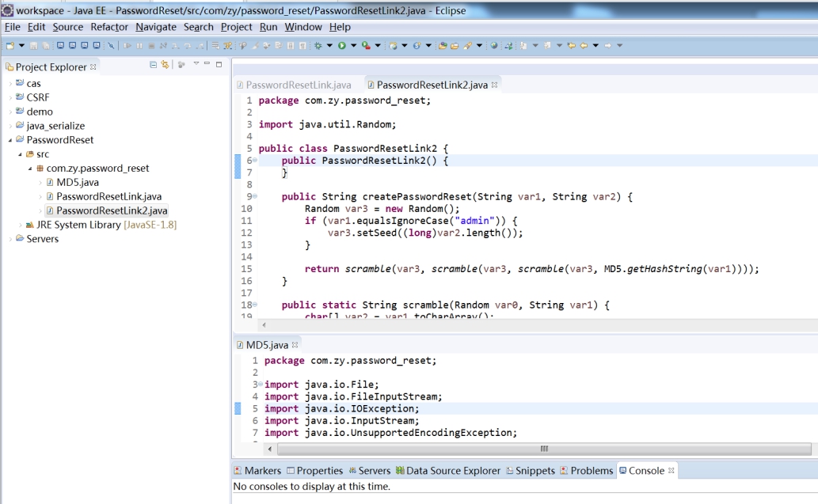Open the Data Source Explorer tab
The image size is (818, 504).
[447, 471]
